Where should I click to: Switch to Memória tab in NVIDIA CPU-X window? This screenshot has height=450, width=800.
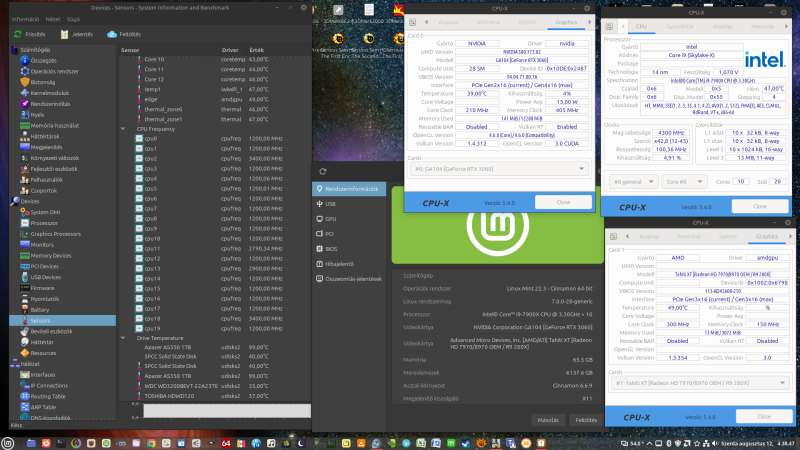coord(488,22)
